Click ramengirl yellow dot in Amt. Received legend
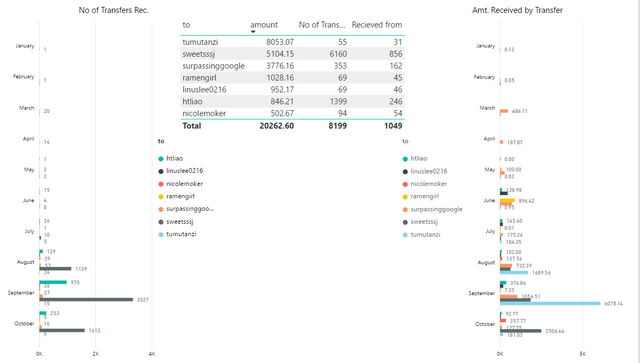Viewport: 640px width, 363px height. pos(405,197)
